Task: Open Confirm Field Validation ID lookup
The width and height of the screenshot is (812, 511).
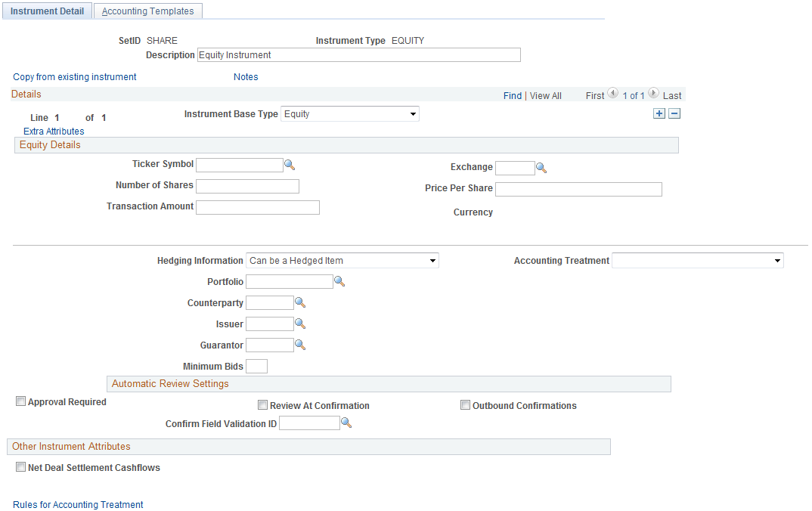Action: (x=346, y=423)
